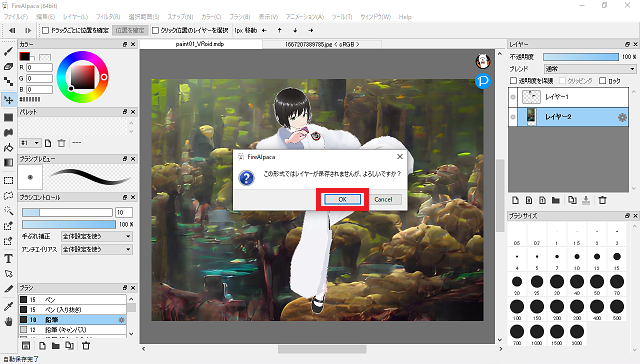The height and width of the screenshot is (364, 640).
Task: Select the Fill Shape tool
Action: tap(8, 118)
